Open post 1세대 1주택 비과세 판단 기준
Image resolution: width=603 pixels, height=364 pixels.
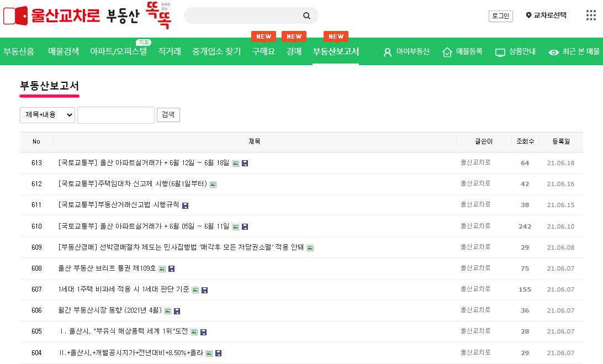[x=124, y=289]
